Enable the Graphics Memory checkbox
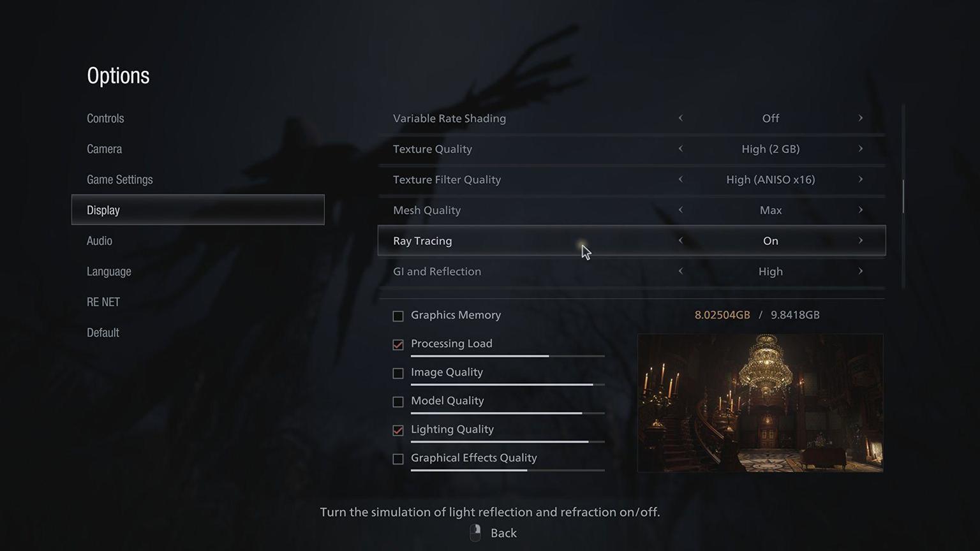The height and width of the screenshot is (551, 980). tap(398, 316)
